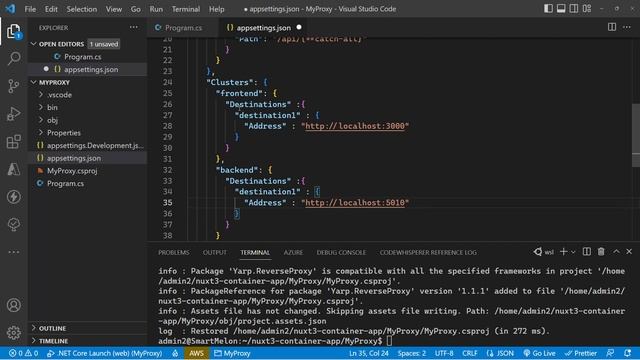The width and height of the screenshot is (640, 360).
Task: Click the errors and warnings status indicator
Action: pyautogui.click(x=23, y=353)
